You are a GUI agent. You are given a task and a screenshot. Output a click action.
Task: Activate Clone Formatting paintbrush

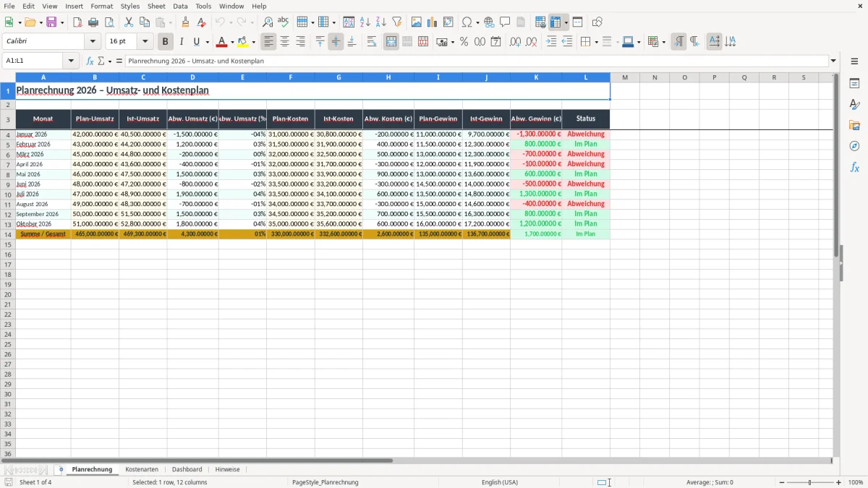click(x=185, y=22)
